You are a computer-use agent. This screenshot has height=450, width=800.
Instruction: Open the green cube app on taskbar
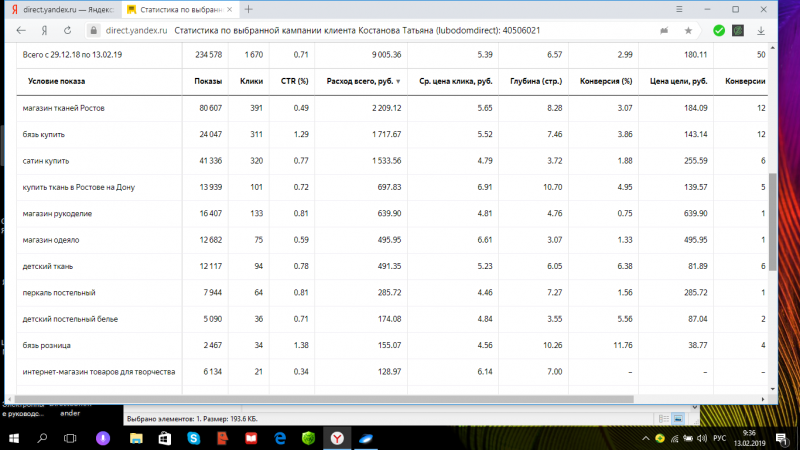tap(309, 438)
